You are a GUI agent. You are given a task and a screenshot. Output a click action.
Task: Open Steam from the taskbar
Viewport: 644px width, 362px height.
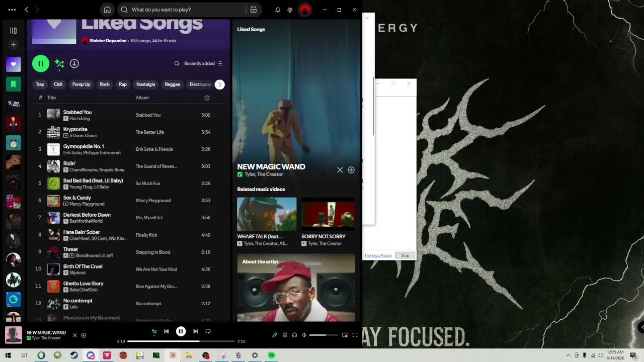(74, 355)
